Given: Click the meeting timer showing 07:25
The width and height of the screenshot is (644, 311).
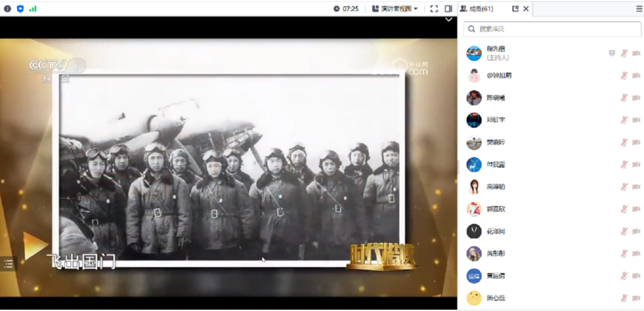Looking at the screenshot, I should [346, 8].
